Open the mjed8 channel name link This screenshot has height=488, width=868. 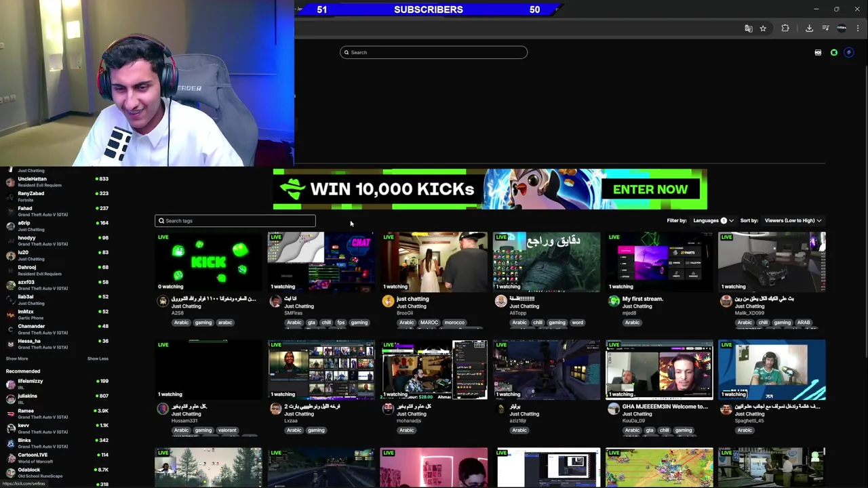629,313
